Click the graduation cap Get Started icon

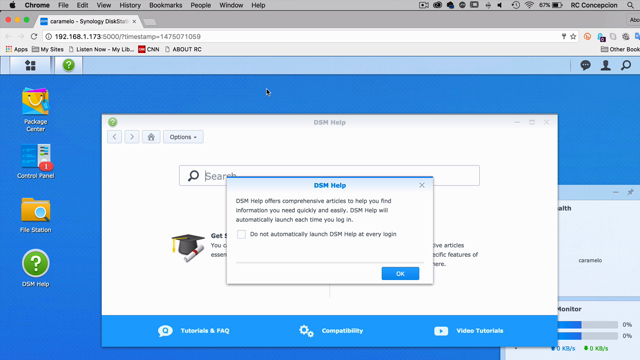(x=188, y=248)
